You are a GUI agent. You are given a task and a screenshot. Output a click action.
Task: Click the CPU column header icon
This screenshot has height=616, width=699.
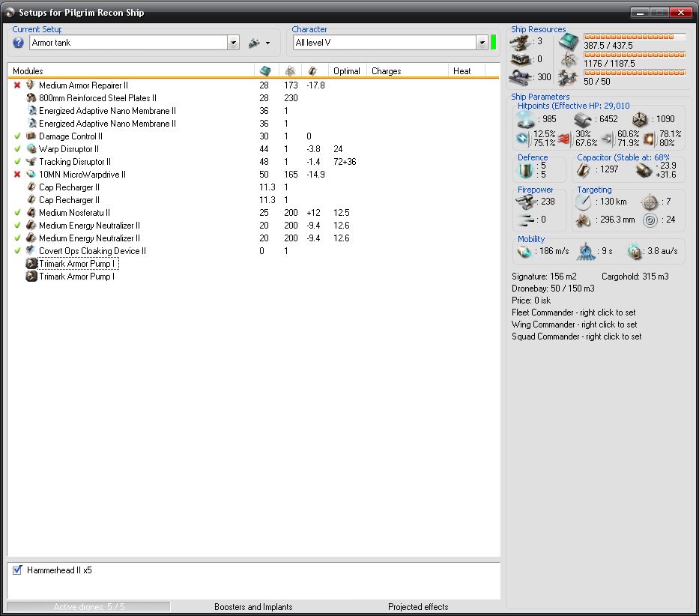[x=265, y=71]
